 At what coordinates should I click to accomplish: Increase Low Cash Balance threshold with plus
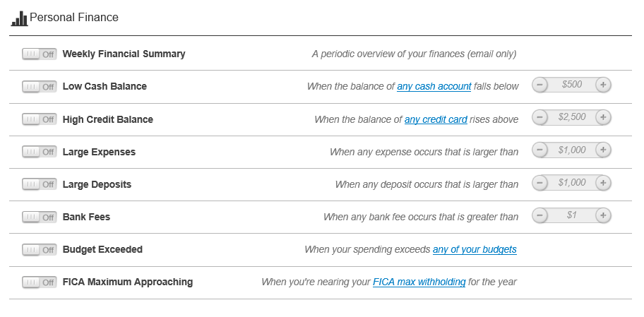[x=603, y=85]
